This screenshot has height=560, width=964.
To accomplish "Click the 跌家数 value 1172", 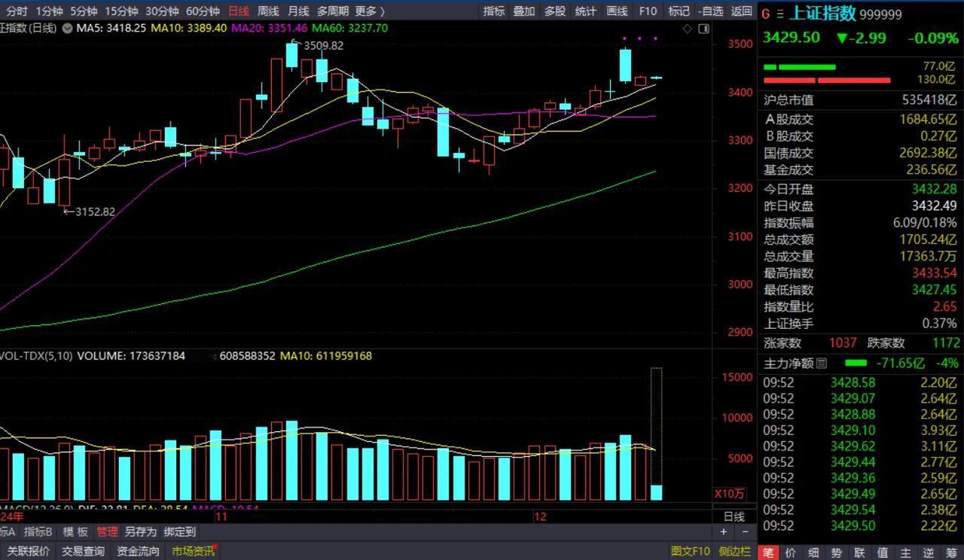I will [946, 343].
